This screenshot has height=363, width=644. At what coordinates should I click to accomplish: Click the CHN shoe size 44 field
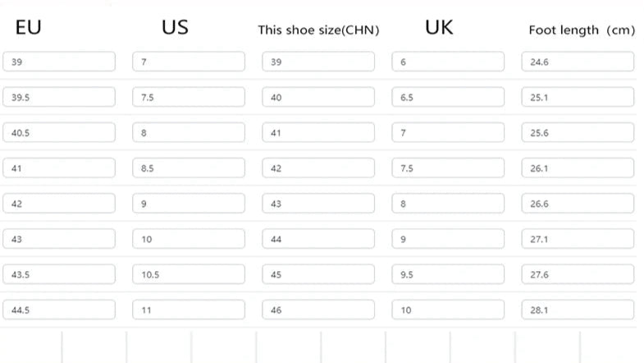coord(318,239)
